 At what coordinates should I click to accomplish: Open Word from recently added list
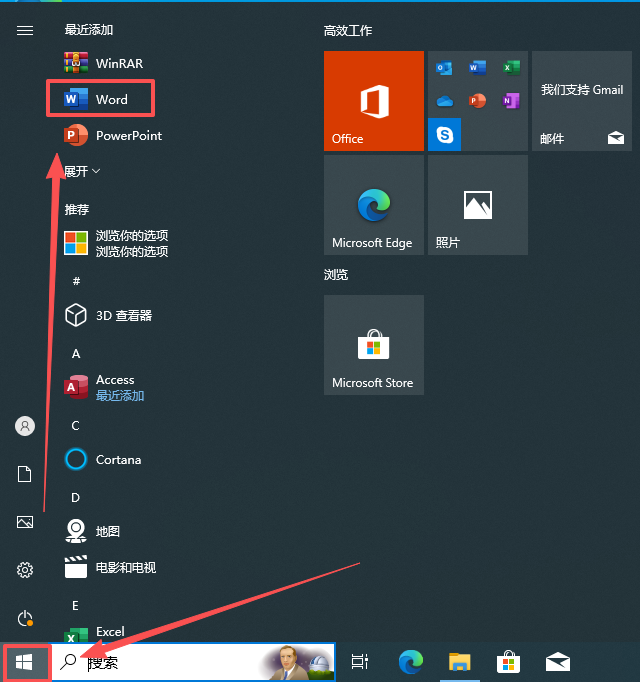click(x=101, y=99)
